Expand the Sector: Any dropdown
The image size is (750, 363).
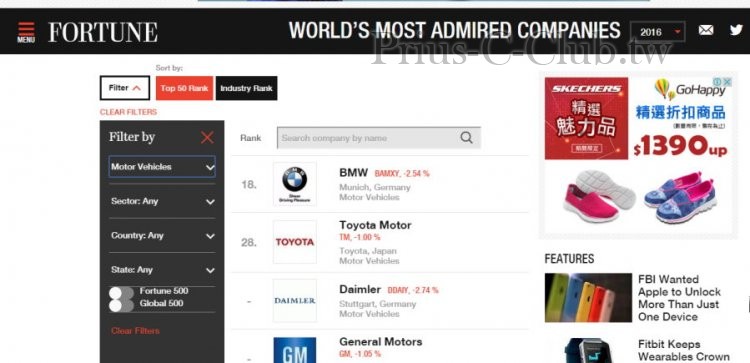click(x=162, y=201)
